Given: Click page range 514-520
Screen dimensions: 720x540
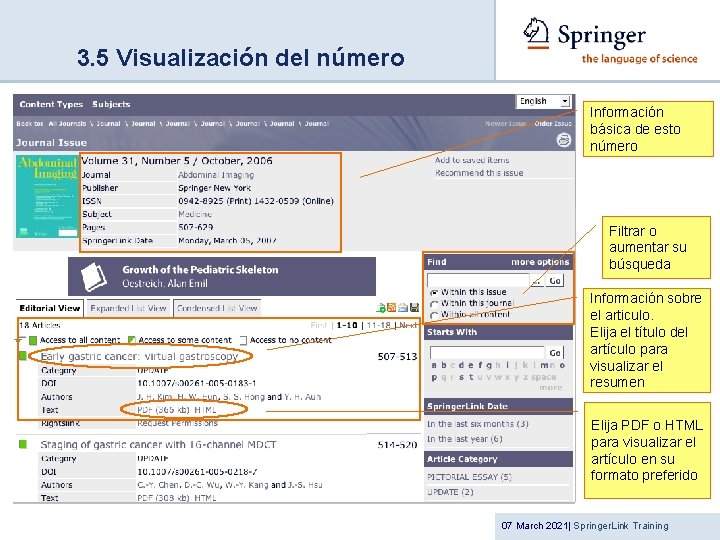Looking at the screenshot, I should [x=397, y=445].
